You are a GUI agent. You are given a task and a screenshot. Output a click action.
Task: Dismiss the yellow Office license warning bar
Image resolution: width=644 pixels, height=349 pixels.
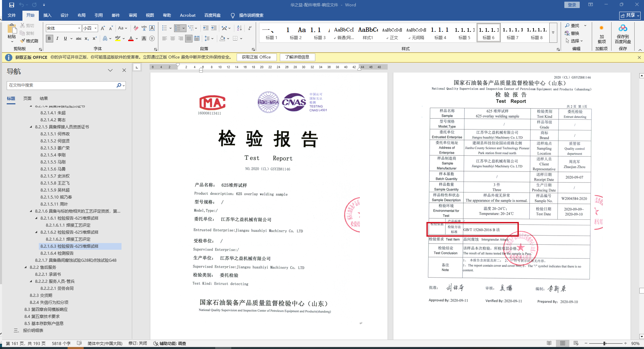[639, 57]
